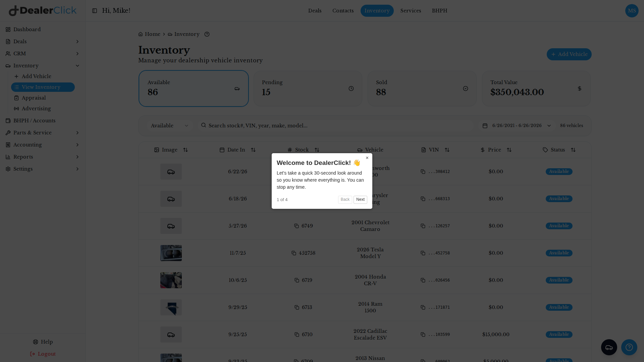The width and height of the screenshot is (644, 362).
Task: Toggle the sidebar collapse icon
Action: pos(95,11)
